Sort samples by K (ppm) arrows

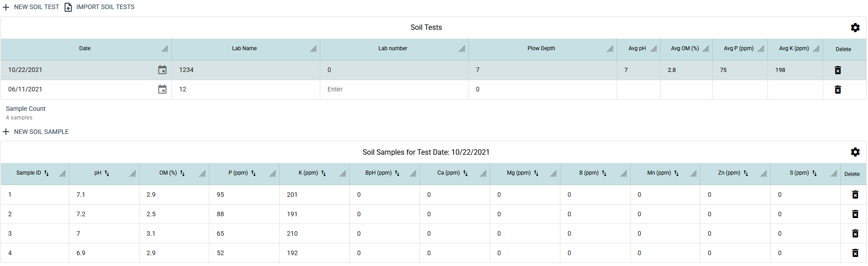[323, 173]
